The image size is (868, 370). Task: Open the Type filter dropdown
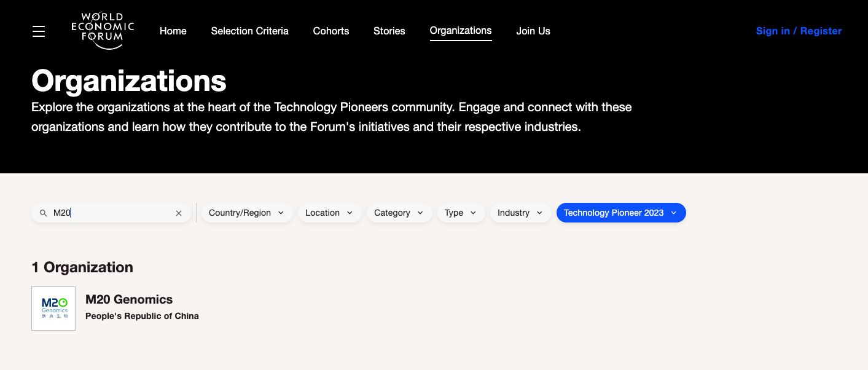tap(460, 213)
